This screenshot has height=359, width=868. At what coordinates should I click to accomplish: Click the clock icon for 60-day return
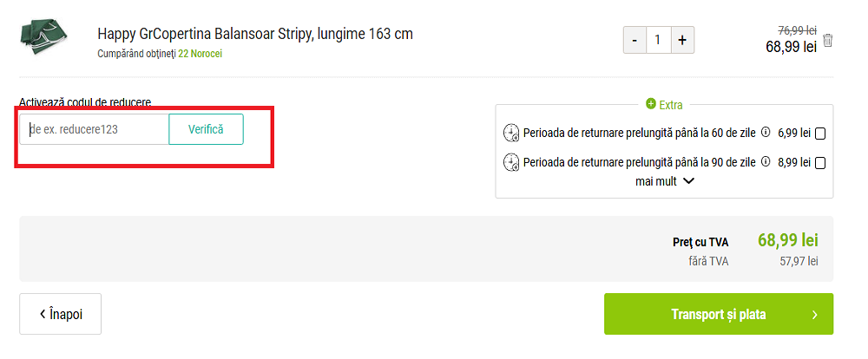coord(511,134)
